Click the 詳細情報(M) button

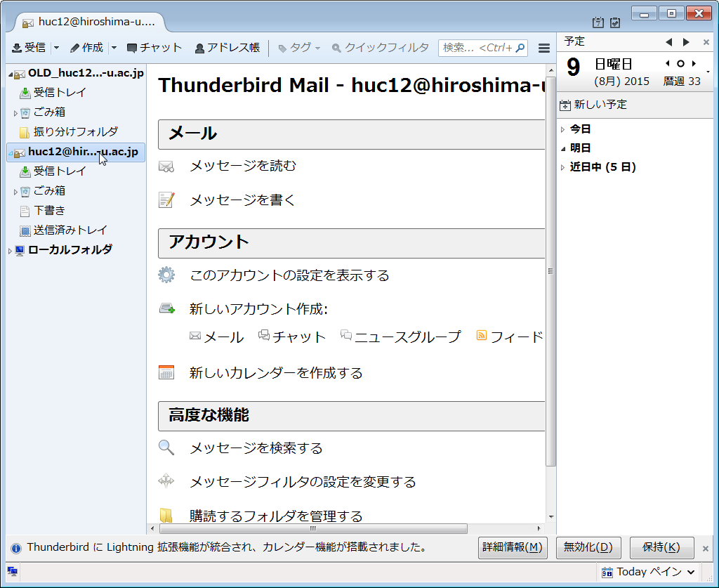(x=513, y=548)
